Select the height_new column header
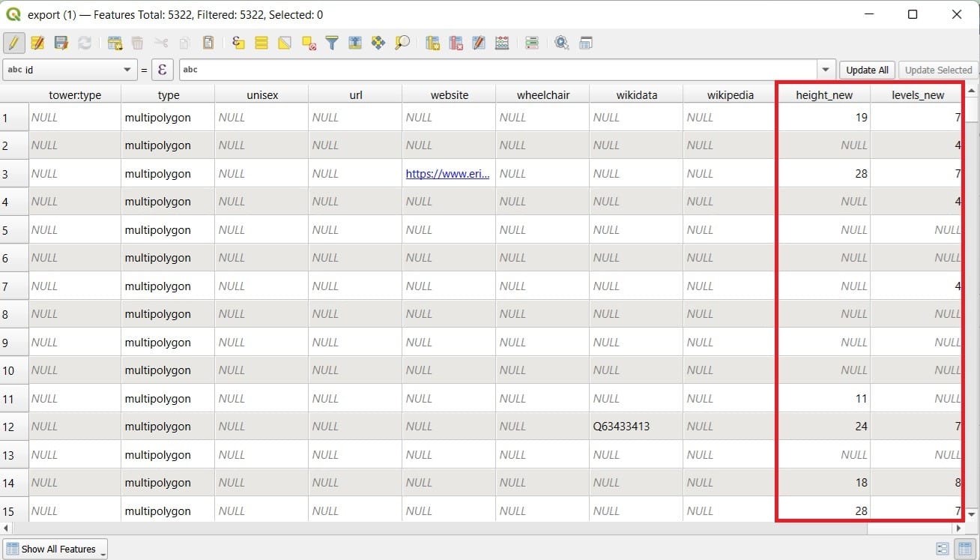This screenshot has width=980, height=560. 823,94
